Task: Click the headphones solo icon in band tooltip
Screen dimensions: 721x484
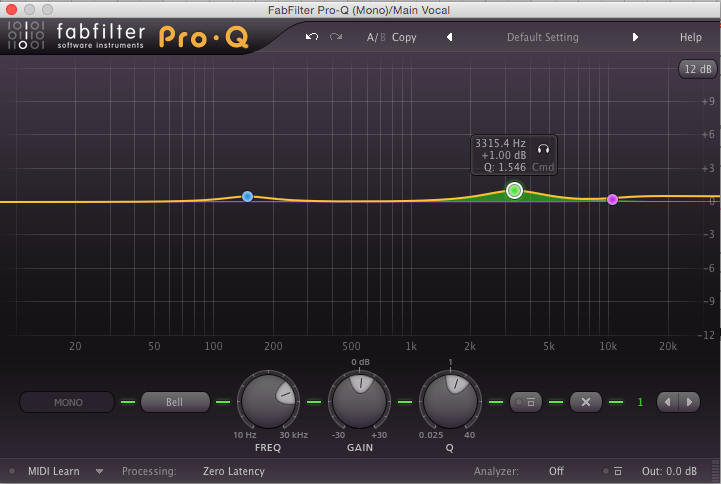Action: click(544, 148)
